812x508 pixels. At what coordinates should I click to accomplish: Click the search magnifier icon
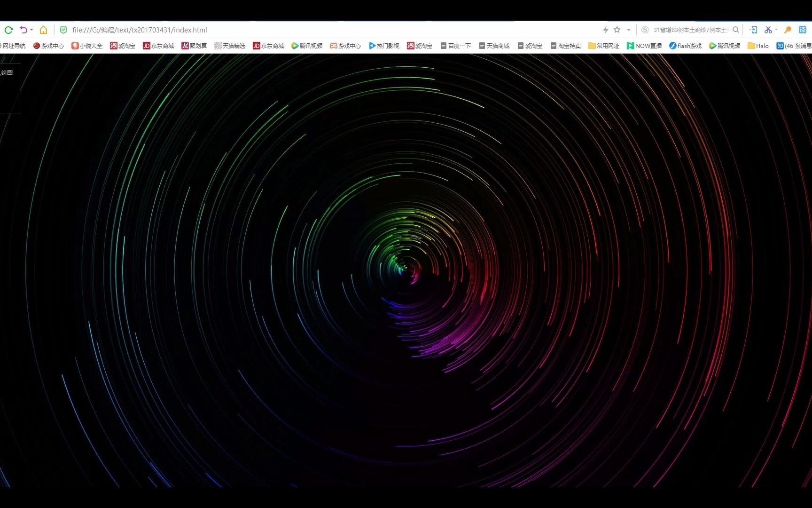click(x=736, y=30)
